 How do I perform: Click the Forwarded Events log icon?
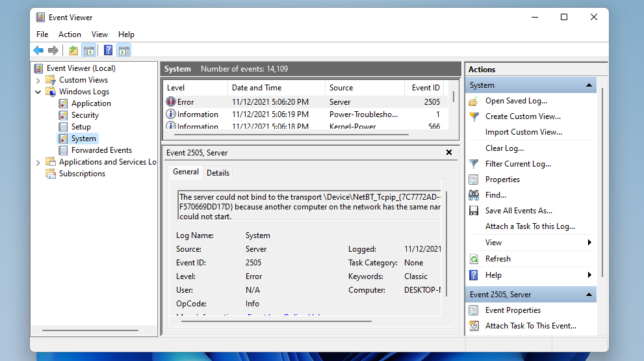(x=63, y=150)
